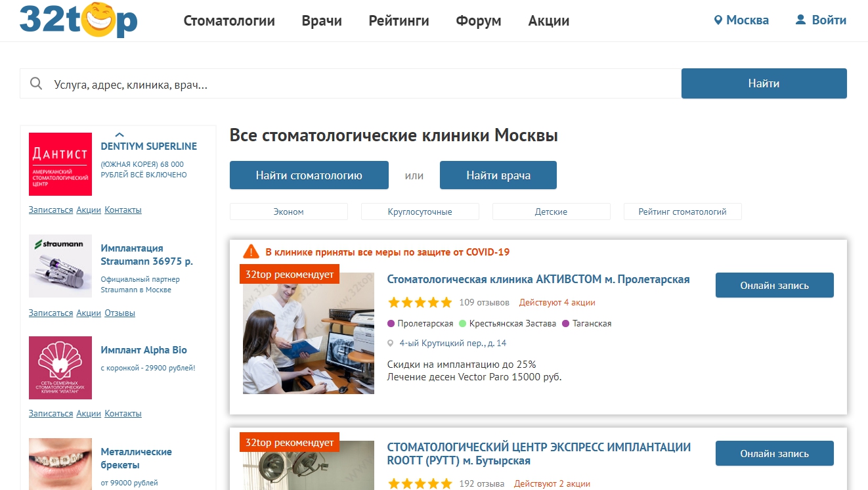This screenshot has height=490, width=868.
Task: Click the five-star rating of АКТИВСТОМ
Action: click(x=420, y=303)
